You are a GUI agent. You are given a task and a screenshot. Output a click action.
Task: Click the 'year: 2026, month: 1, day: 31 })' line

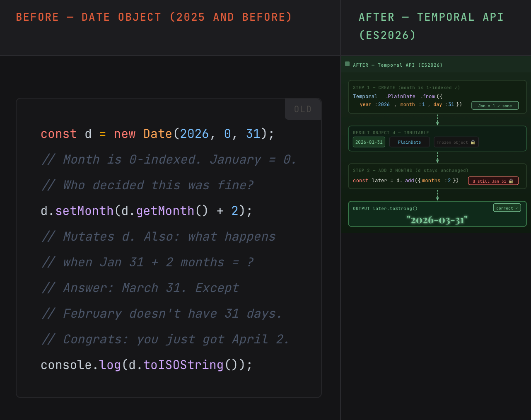click(411, 104)
